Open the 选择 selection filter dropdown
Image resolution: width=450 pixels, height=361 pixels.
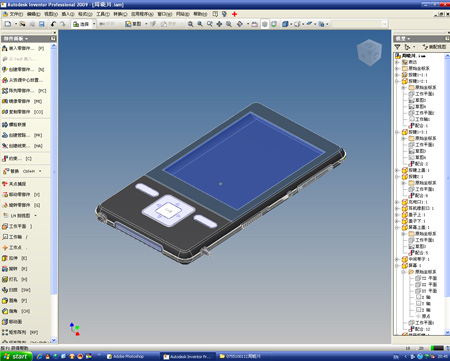pyautogui.click(x=94, y=24)
